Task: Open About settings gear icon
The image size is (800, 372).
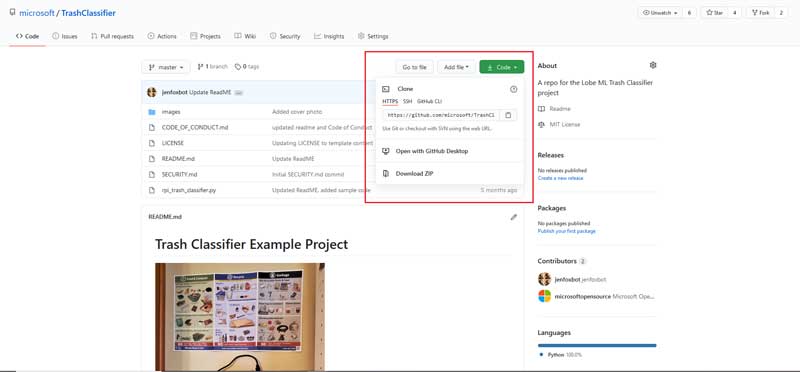Action: [x=653, y=65]
